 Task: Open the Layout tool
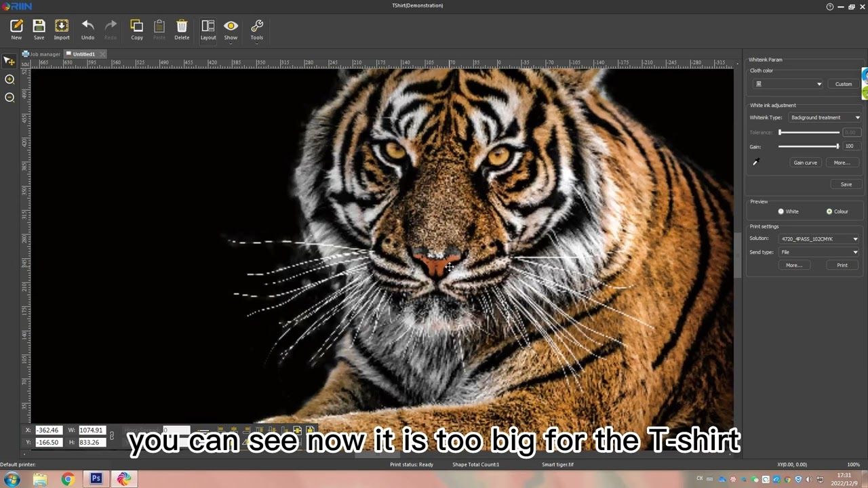coord(208,29)
